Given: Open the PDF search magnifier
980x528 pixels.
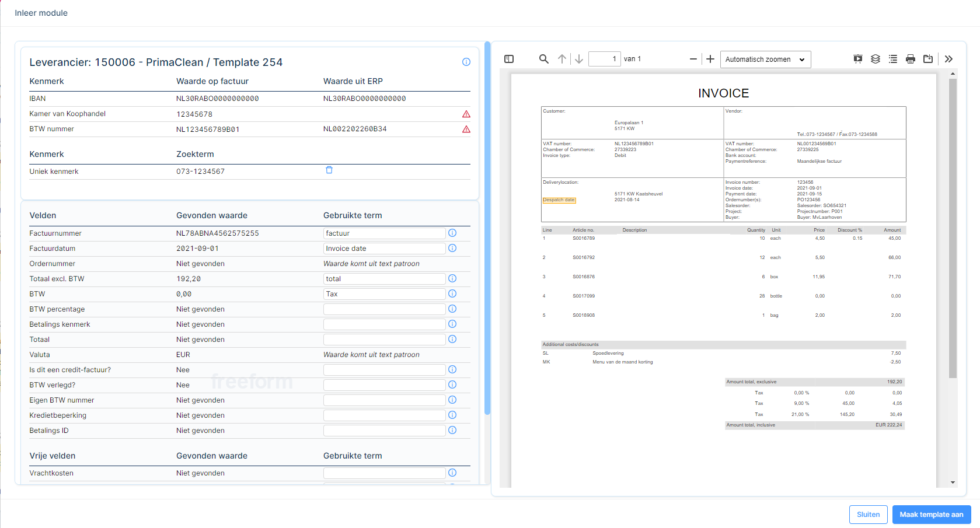Looking at the screenshot, I should [543, 59].
